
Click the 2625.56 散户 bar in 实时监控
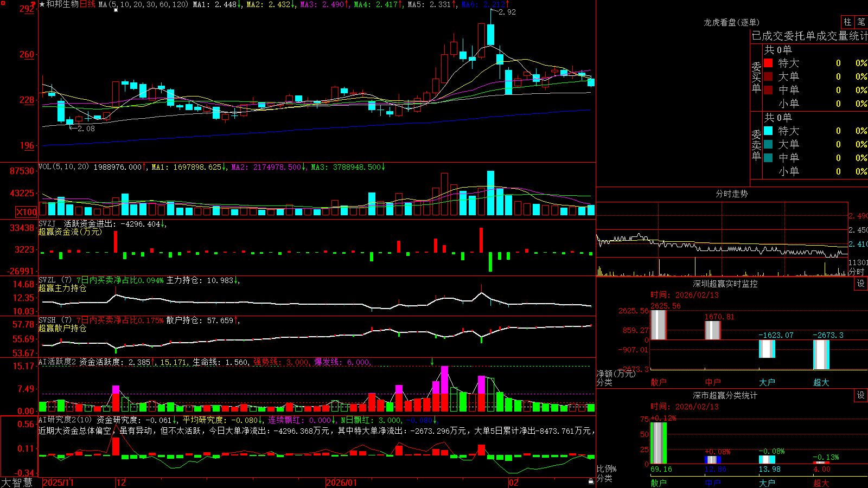[658, 325]
